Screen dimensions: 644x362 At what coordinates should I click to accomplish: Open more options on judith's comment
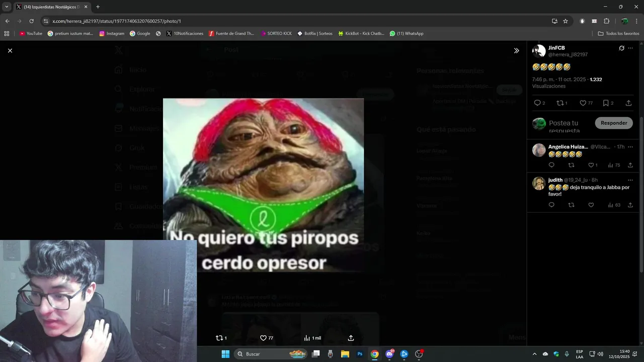tap(630, 180)
